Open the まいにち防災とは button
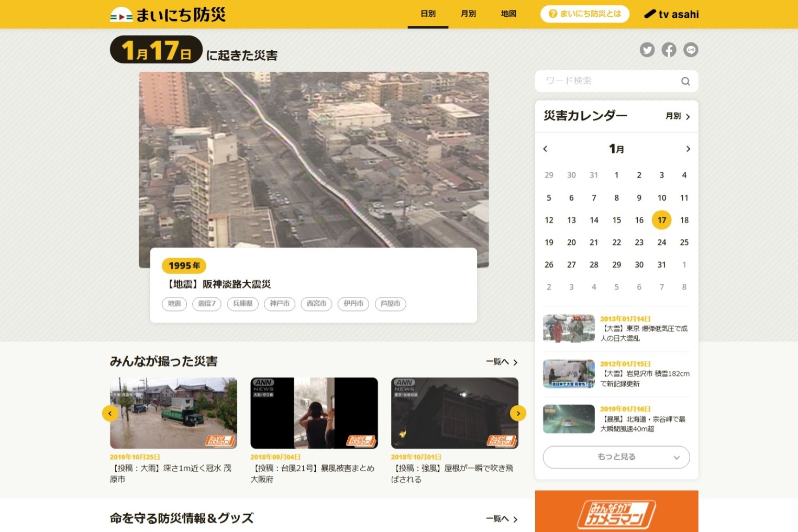 [584, 14]
